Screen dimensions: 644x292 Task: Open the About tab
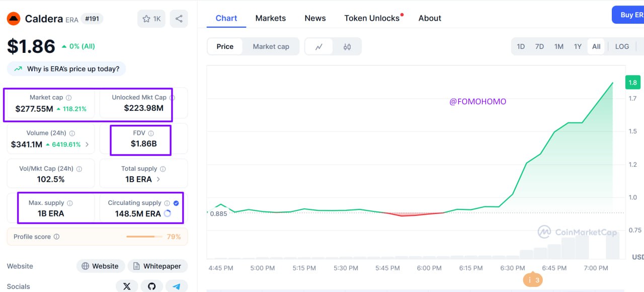pos(430,18)
